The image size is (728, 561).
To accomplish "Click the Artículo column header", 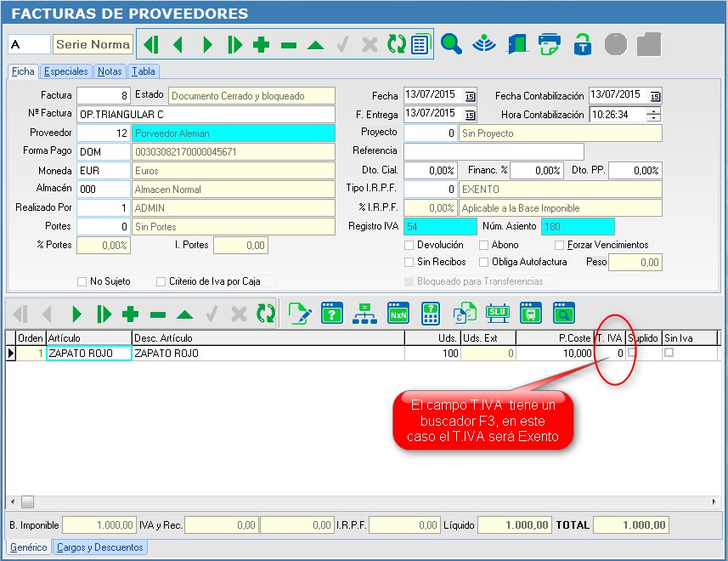I will 89,338.
